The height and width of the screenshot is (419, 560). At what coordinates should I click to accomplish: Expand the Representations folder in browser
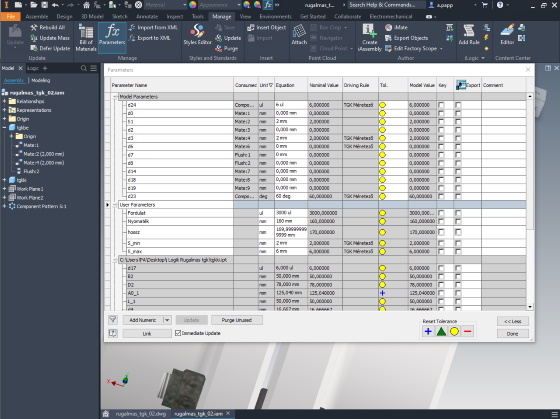pos(4,110)
